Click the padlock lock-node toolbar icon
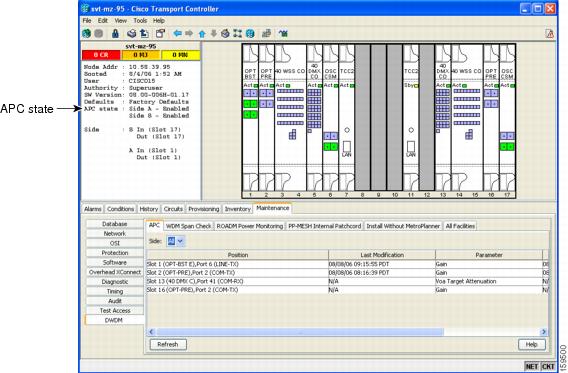Viewport: 568px width, 373px height. [115, 34]
